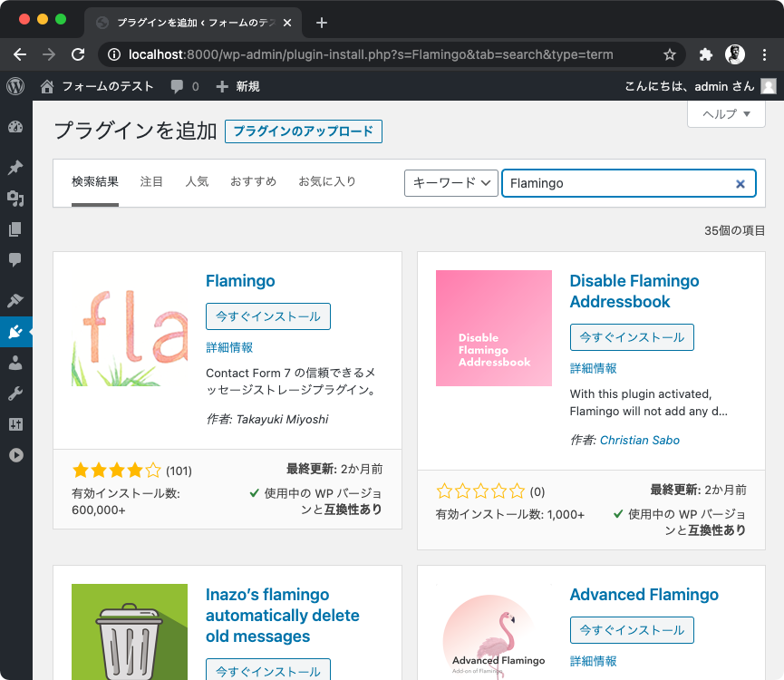The height and width of the screenshot is (680, 784).
Task: Open author Christian Sabo link
Action: (x=640, y=440)
